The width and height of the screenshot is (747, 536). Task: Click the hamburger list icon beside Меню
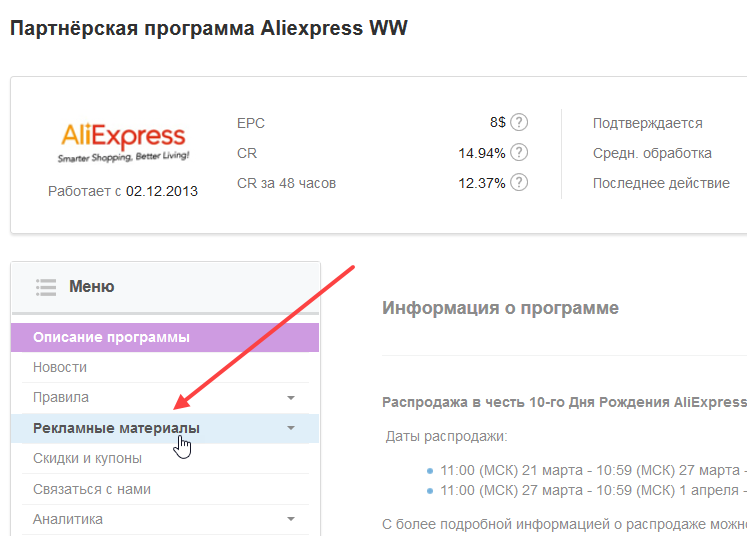point(45,287)
